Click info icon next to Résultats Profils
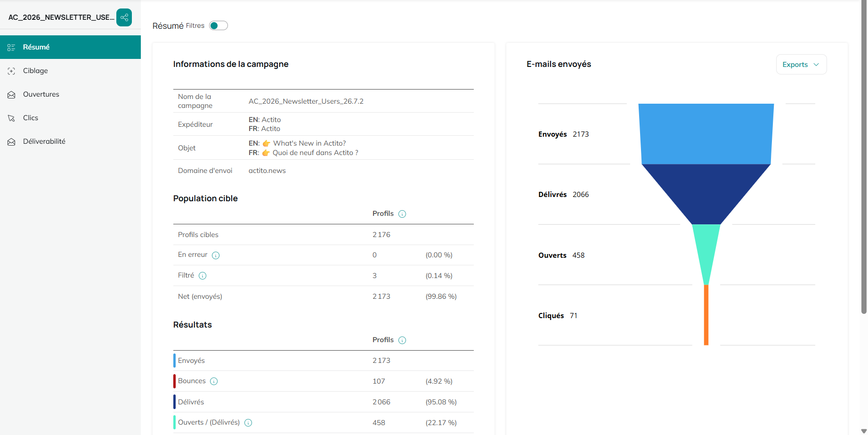Screen dimensions: 868x435 pyautogui.click(x=402, y=340)
